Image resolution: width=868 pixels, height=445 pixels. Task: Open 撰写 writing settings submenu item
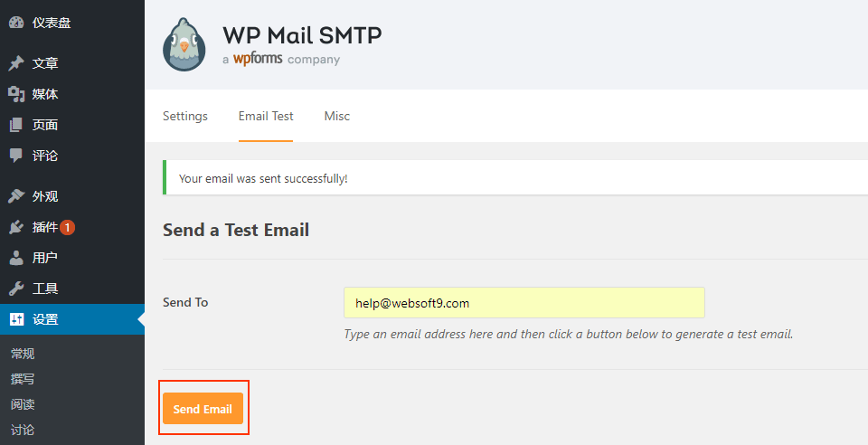[23, 379]
